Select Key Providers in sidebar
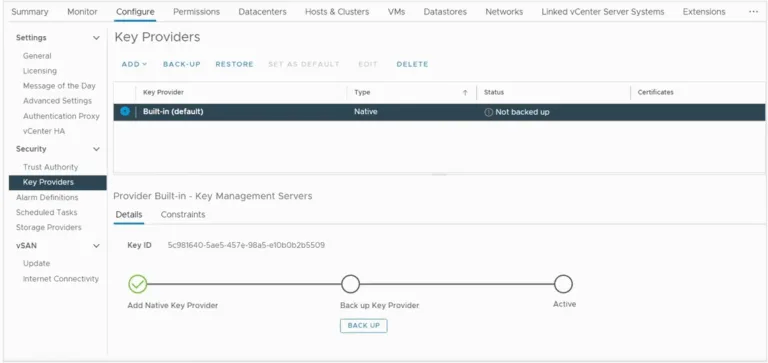This screenshot has width=768, height=363. click(57, 182)
